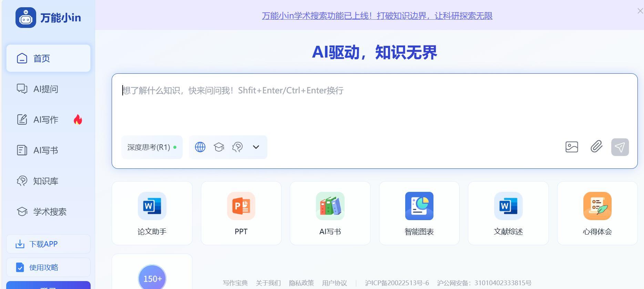Toggle the graduation cap academic search
Screen dimensions: 644x289
pyautogui.click(x=219, y=147)
